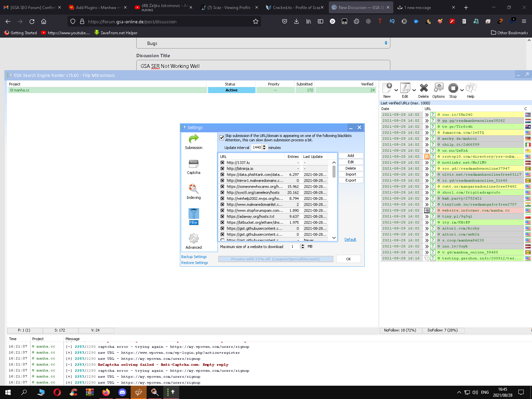
Task: Open the Advanced settings section
Action: [x=194, y=241]
